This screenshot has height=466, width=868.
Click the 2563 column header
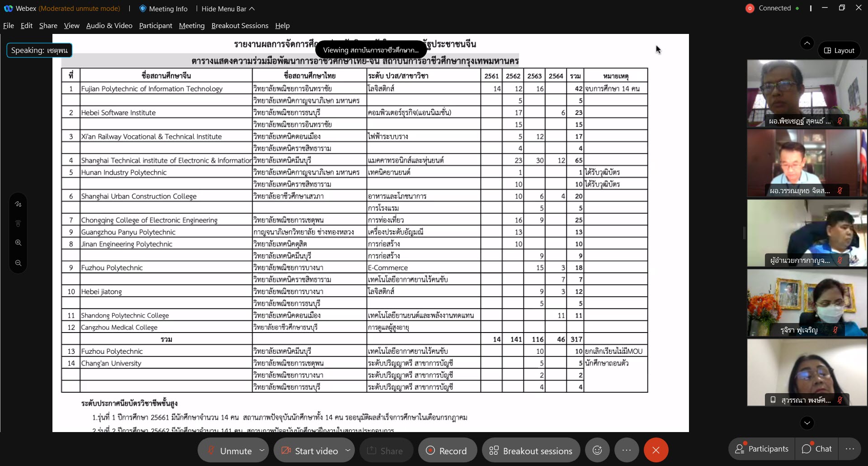pyautogui.click(x=534, y=76)
